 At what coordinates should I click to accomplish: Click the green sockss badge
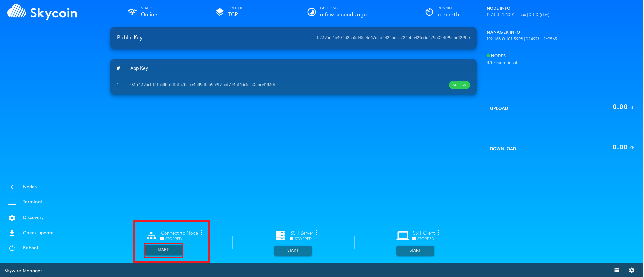[x=459, y=85]
